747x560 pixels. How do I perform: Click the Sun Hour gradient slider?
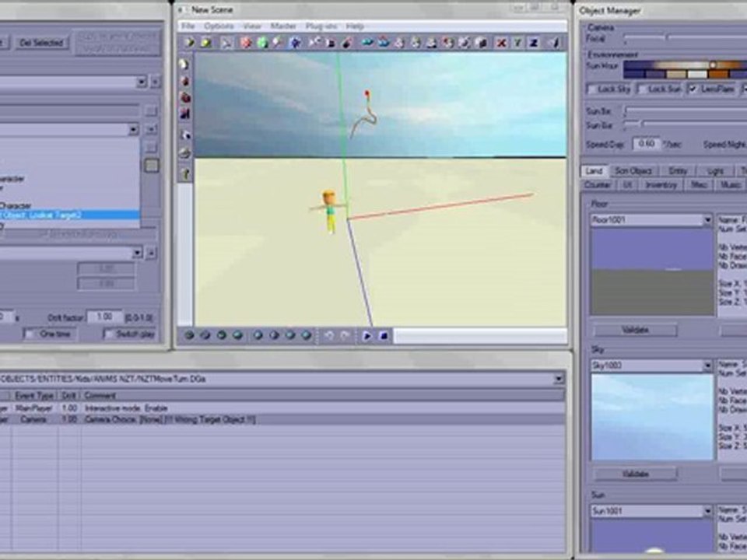click(x=685, y=65)
